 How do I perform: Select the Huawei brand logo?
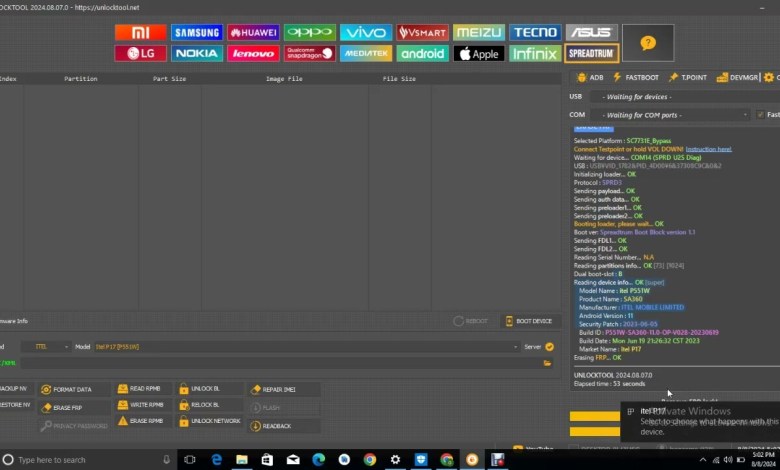(253, 32)
